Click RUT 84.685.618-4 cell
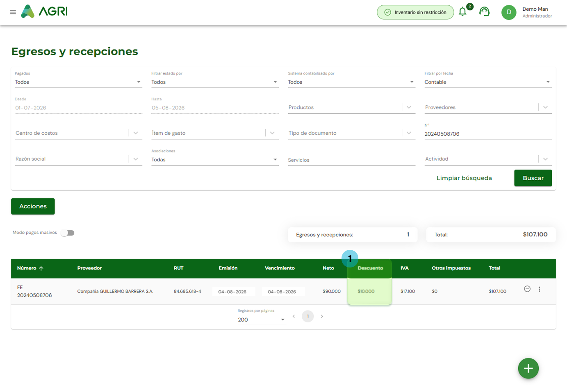The width and height of the screenshot is (567, 392). pyautogui.click(x=187, y=292)
